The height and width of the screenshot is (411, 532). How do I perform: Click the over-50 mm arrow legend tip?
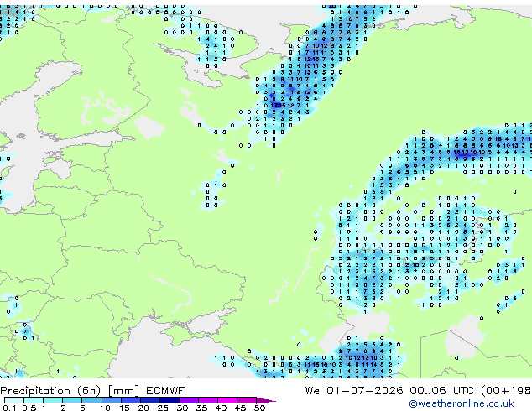[266, 400]
